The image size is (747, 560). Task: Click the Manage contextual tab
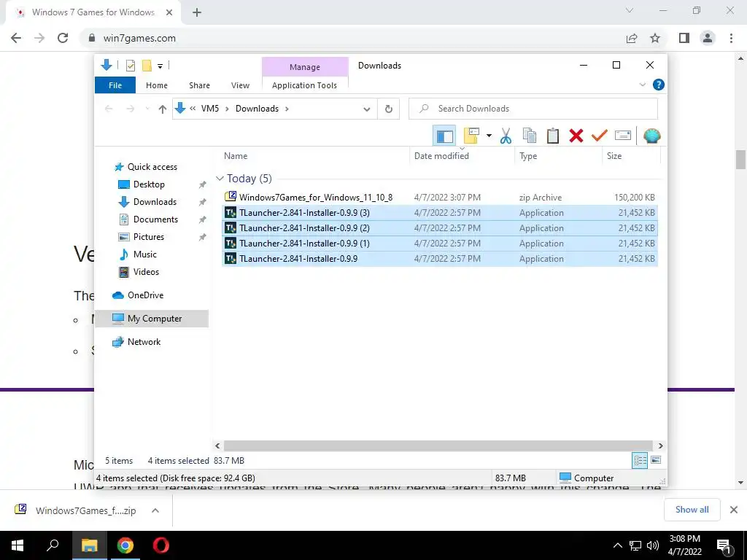(305, 67)
